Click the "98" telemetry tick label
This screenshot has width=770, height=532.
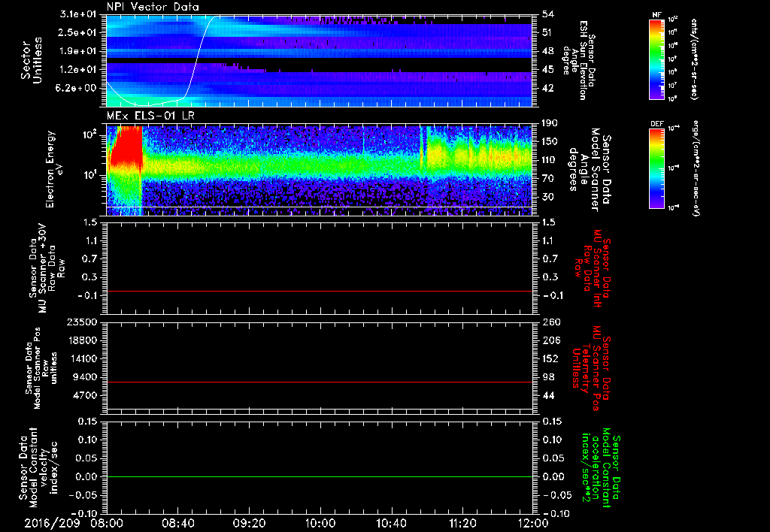[x=548, y=377]
